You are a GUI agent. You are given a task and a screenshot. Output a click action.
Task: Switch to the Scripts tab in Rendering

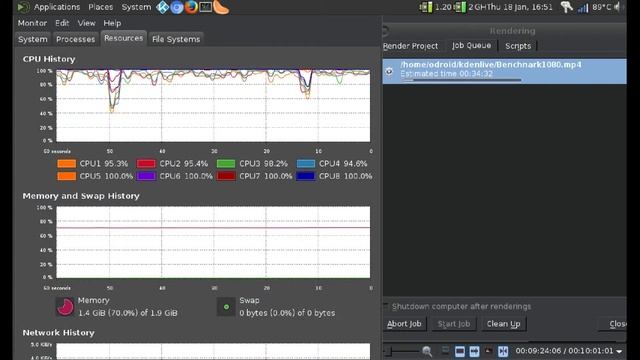[x=518, y=46]
